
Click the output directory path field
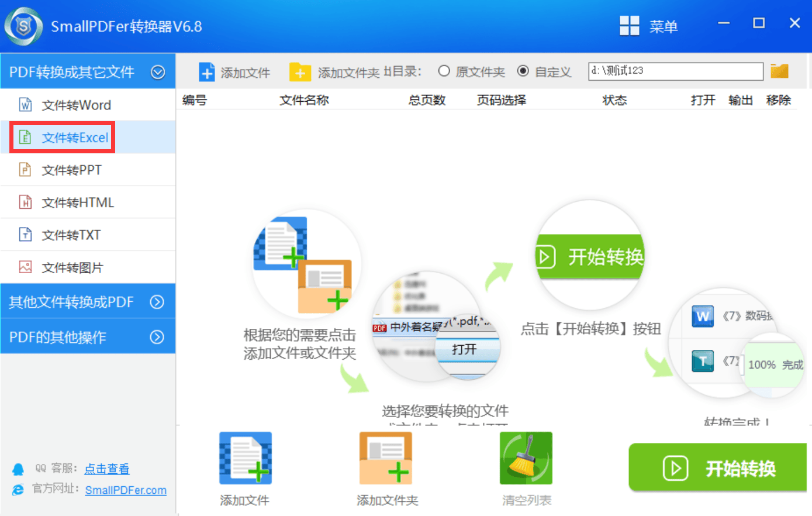tap(675, 71)
